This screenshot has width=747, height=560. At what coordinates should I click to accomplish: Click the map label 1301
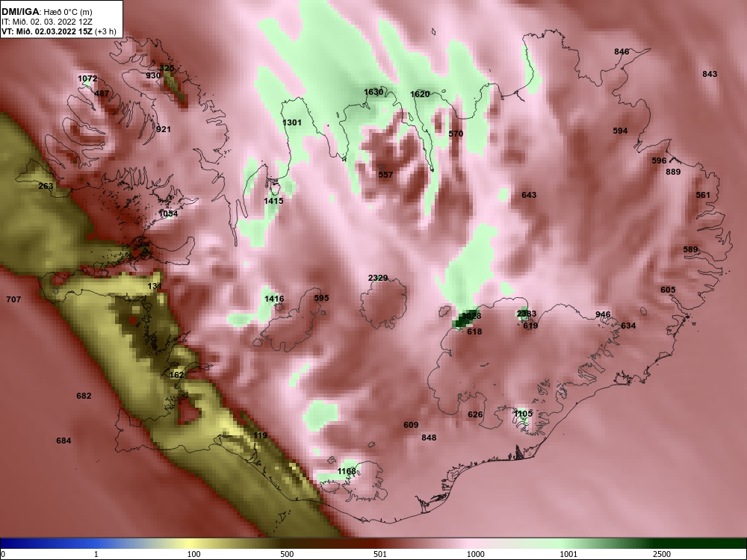(292, 122)
